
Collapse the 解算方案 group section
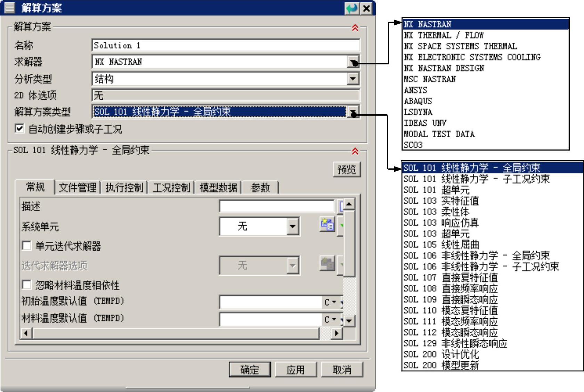point(355,27)
